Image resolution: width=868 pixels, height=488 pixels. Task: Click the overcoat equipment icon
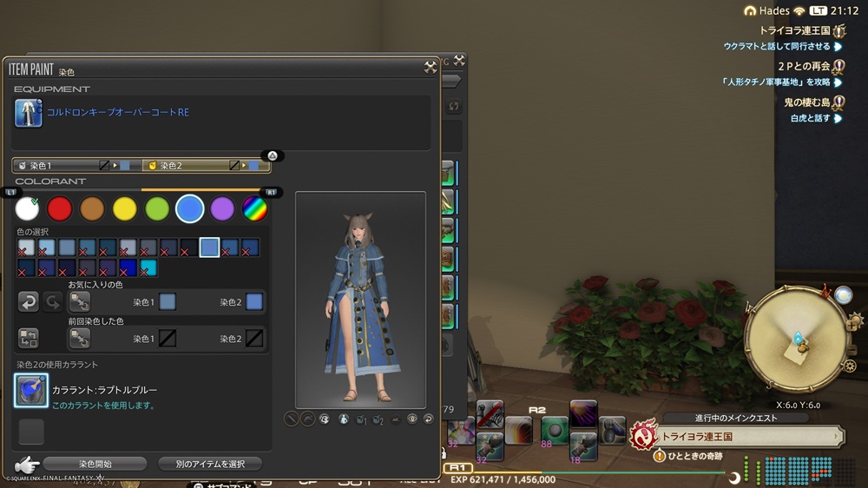(x=29, y=113)
